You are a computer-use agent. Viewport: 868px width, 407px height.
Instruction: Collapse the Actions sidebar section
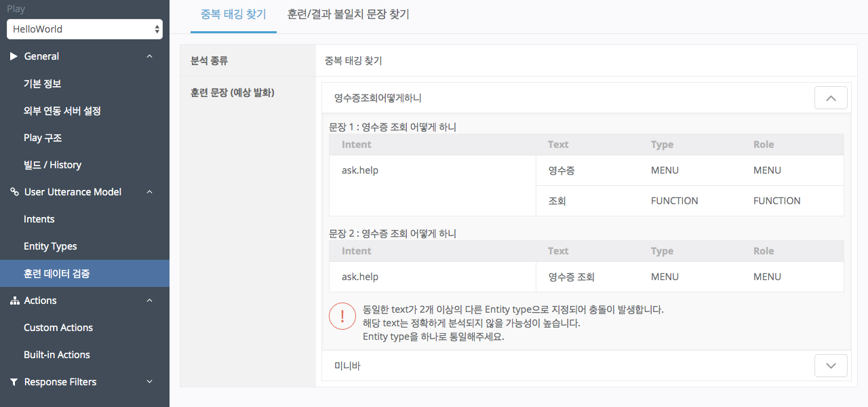pos(150,301)
